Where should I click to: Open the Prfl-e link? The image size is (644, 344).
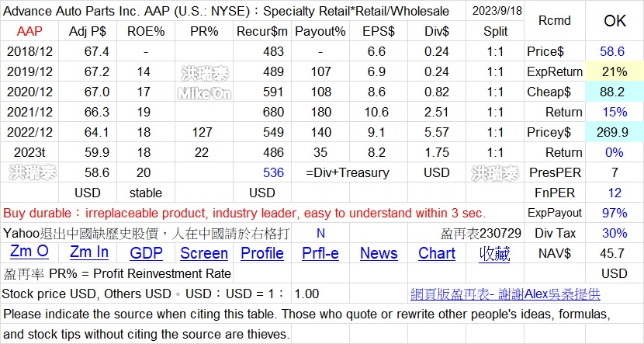[x=320, y=253]
